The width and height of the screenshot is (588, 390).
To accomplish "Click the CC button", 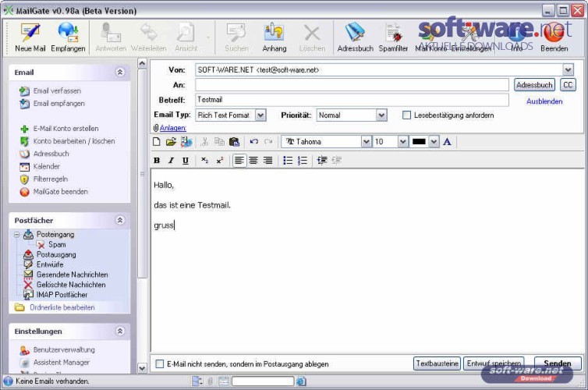I will click(x=568, y=85).
